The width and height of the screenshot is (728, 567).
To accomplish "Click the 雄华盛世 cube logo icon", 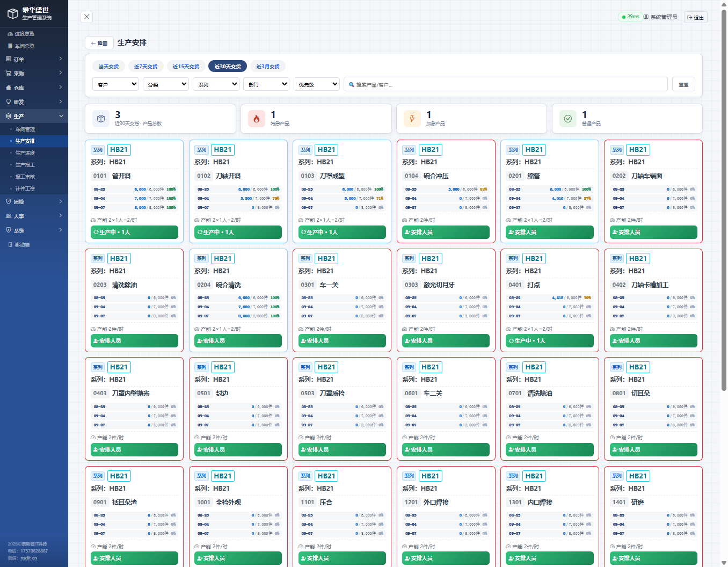I will [13, 13].
